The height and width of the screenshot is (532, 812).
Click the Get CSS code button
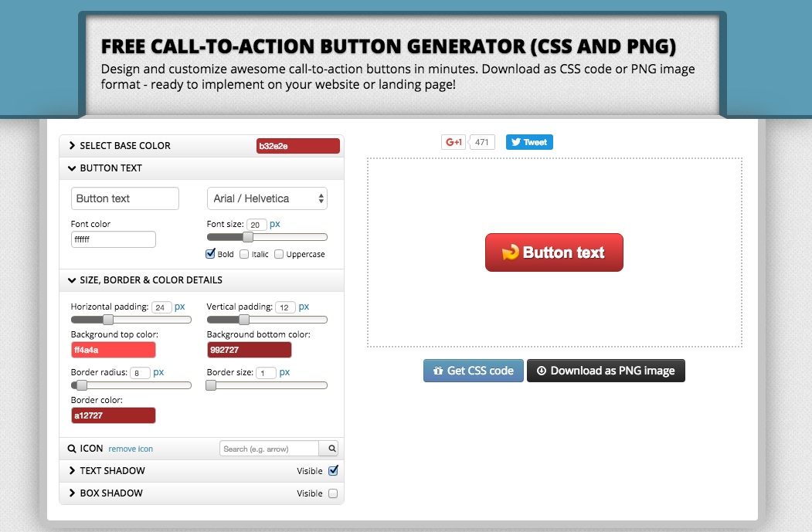point(474,371)
